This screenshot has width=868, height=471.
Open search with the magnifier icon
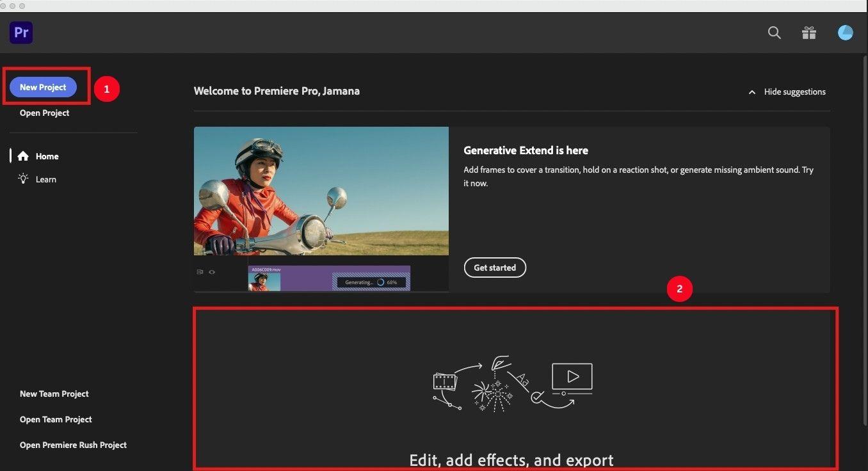pyautogui.click(x=775, y=33)
